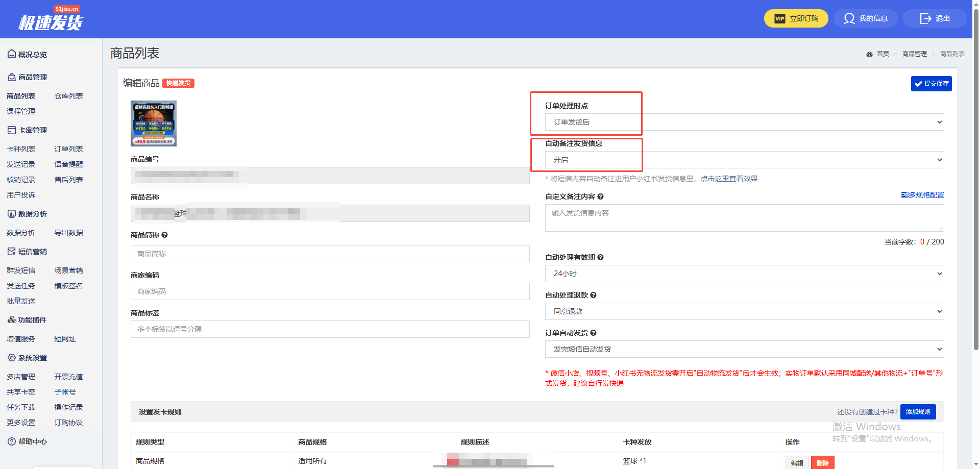
Task: Click the 提交保存 button
Action: click(x=931, y=84)
